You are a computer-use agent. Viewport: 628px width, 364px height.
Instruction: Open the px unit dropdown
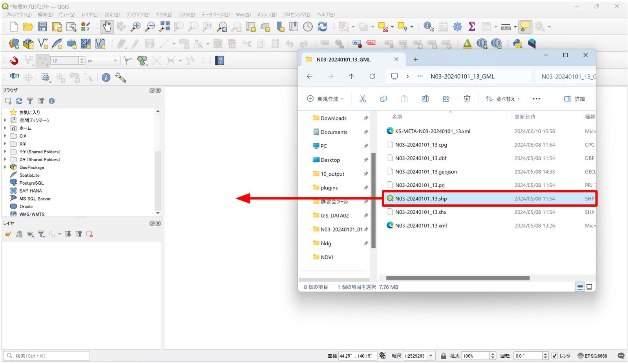(115, 60)
